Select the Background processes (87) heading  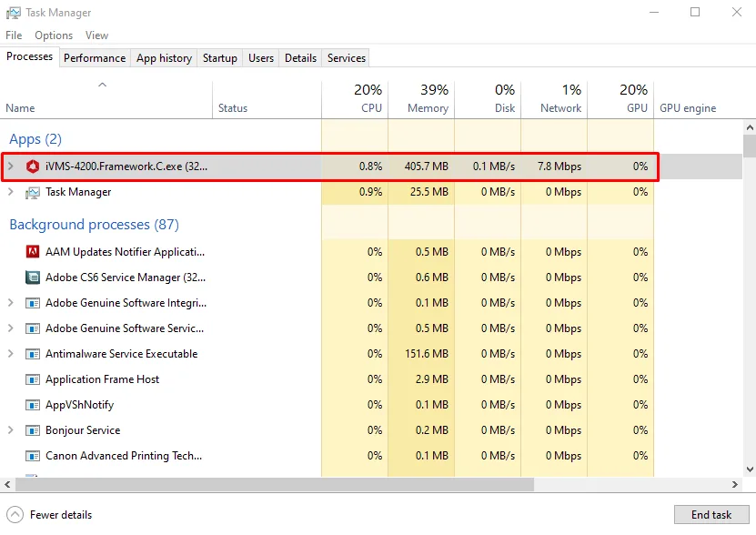pyautogui.click(x=94, y=225)
